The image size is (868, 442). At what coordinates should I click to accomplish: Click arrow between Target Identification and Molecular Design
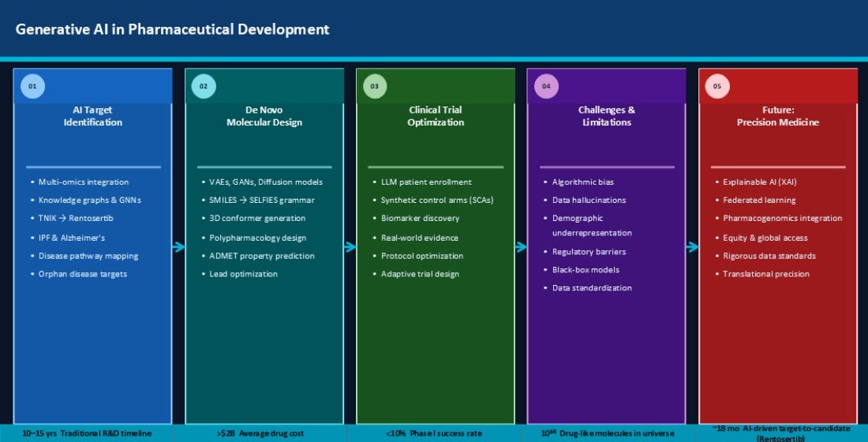[178, 247]
